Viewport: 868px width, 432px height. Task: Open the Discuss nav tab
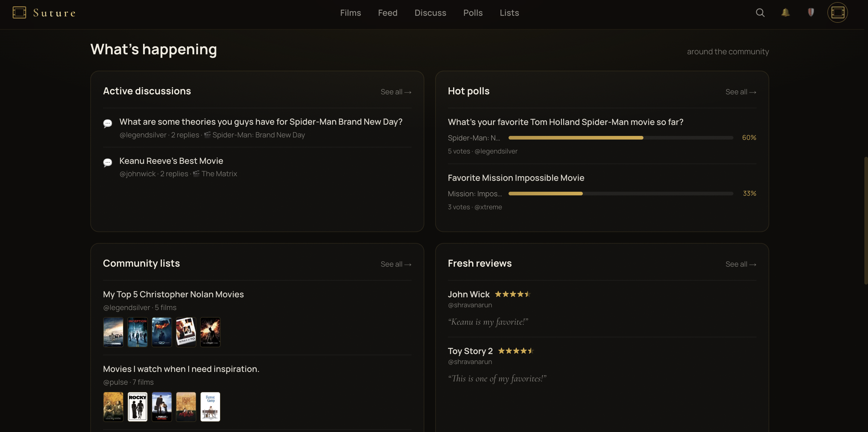430,13
